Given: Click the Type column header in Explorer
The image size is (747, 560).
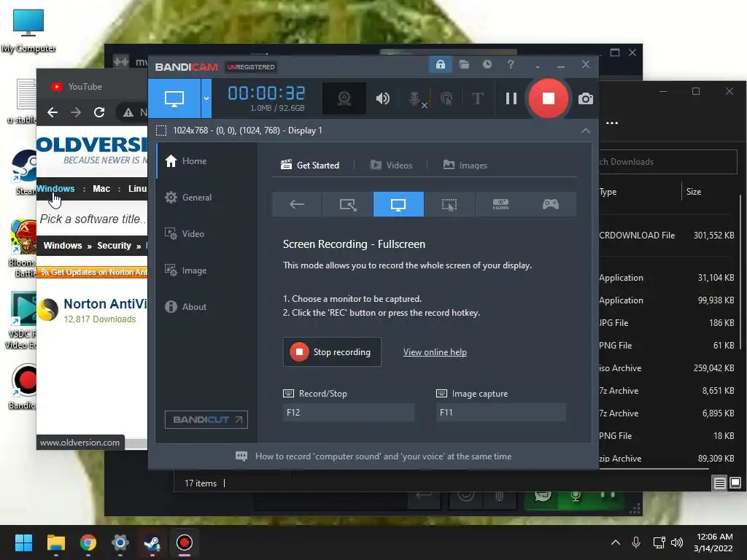Looking at the screenshot, I should point(608,192).
